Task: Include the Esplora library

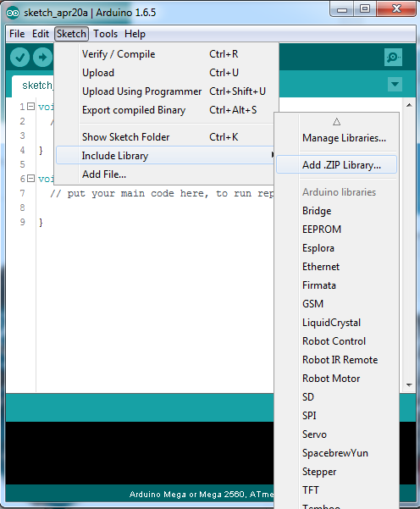Action: tap(336, 248)
